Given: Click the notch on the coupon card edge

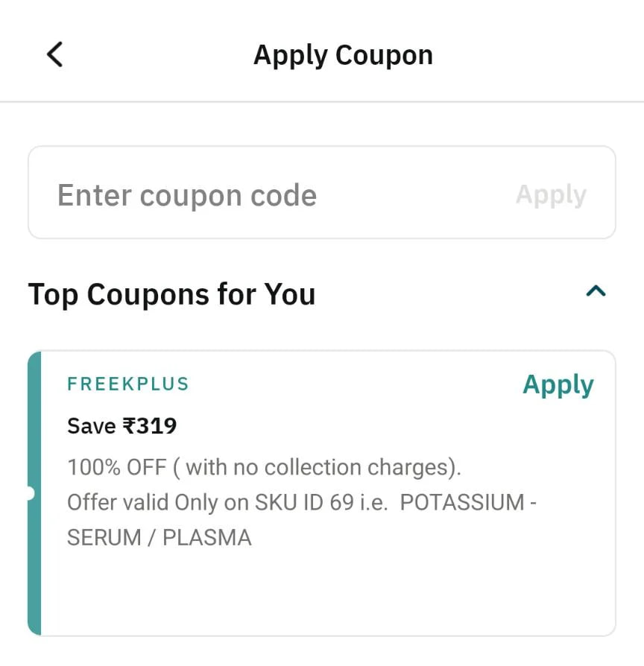Looking at the screenshot, I should [30, 493].
